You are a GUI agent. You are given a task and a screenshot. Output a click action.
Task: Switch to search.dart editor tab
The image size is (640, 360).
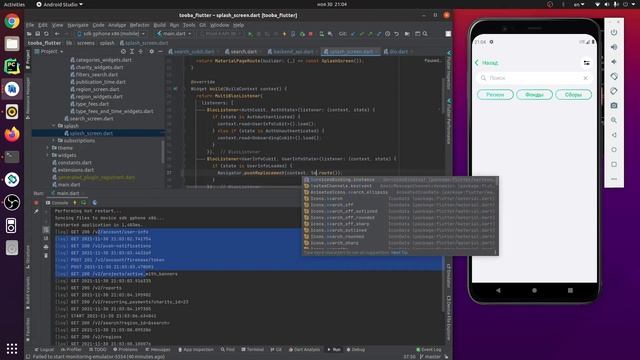tap(243, 51)
